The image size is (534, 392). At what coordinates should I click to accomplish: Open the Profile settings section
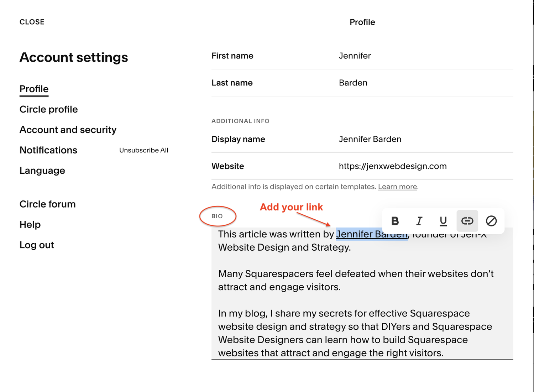tap(34, 89)
